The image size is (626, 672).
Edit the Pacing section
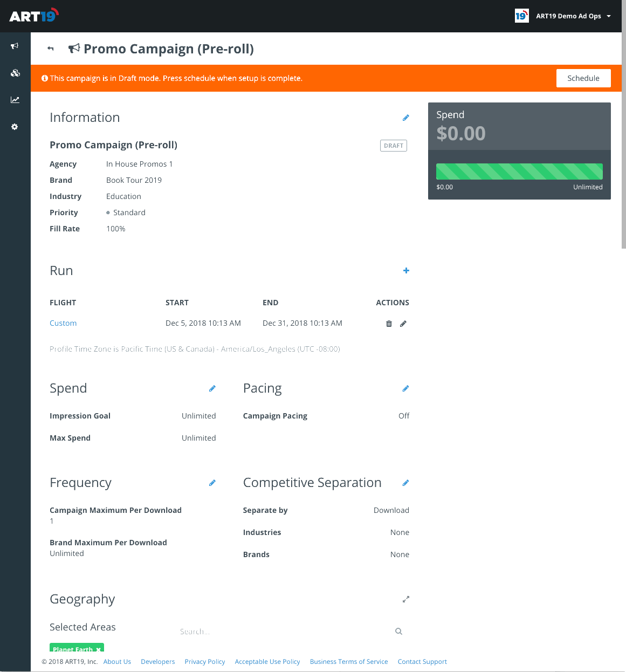[x=405, y=388]
